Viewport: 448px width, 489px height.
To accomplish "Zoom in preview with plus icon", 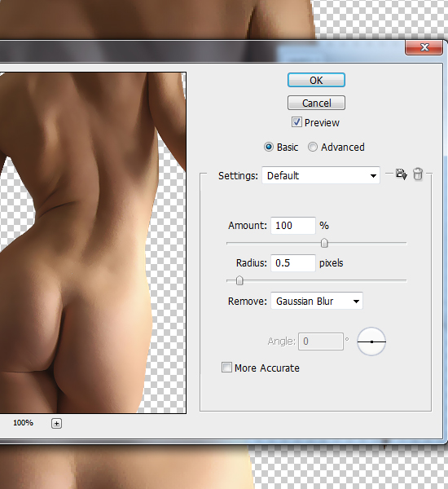I will [x=56, y=423].
